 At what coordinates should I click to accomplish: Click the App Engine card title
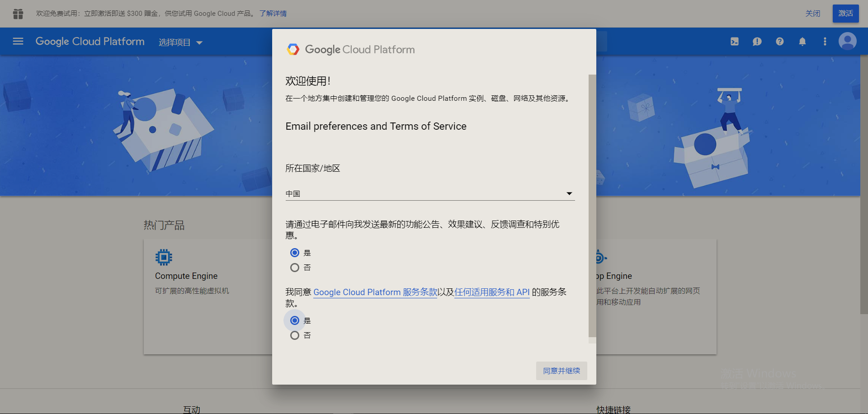point(614,276)
